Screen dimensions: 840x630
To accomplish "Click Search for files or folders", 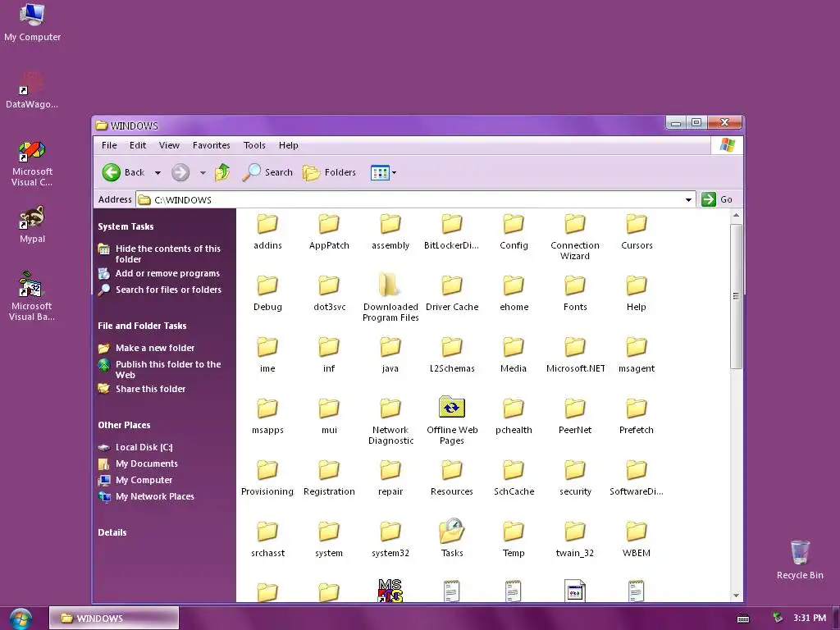I will tap(160, 290).
